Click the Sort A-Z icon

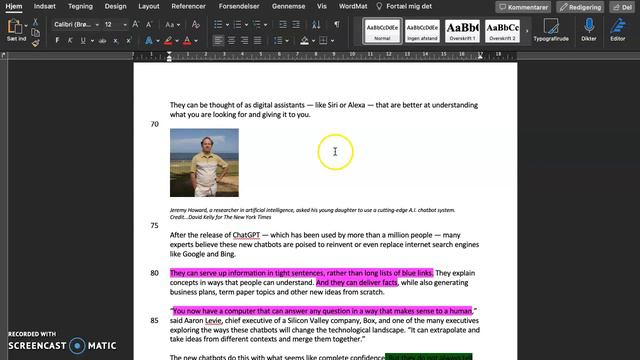316,24
